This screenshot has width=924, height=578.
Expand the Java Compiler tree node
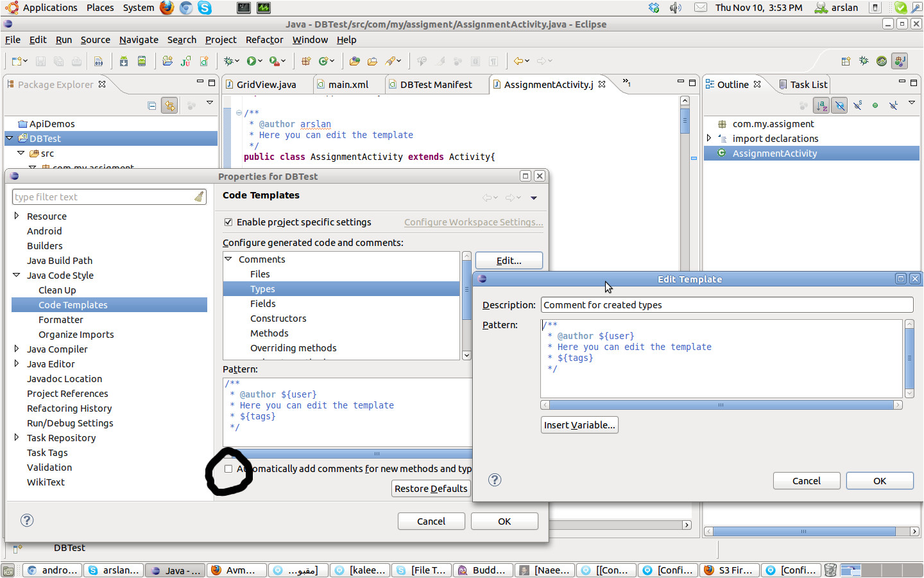(17, 349)
